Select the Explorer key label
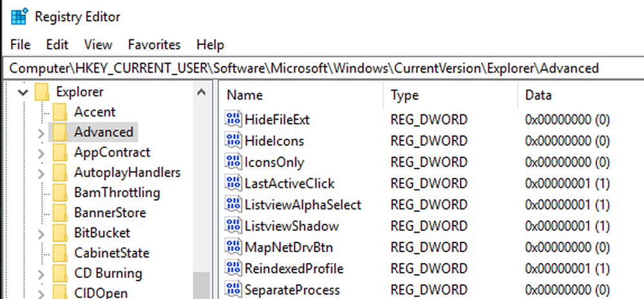 (x=80, y=92)
